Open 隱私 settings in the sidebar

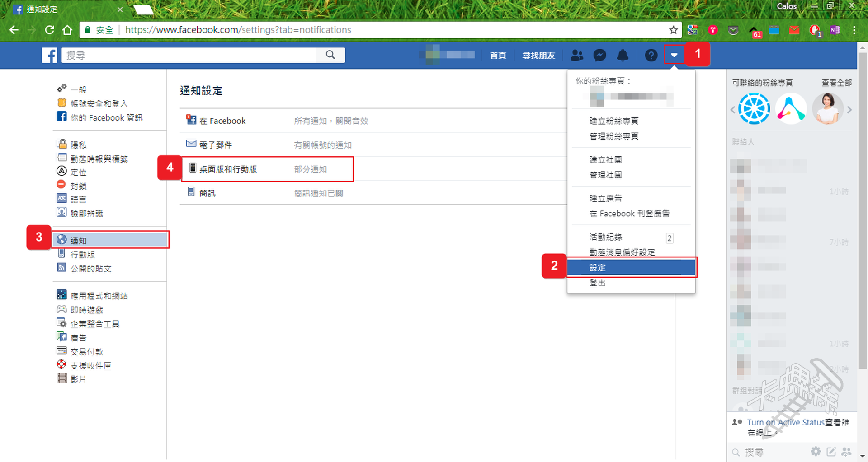click(78, 145)
